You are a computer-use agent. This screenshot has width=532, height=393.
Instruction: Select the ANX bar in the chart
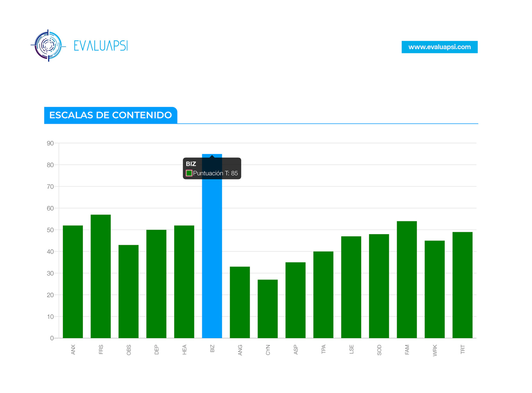[73, 282]
